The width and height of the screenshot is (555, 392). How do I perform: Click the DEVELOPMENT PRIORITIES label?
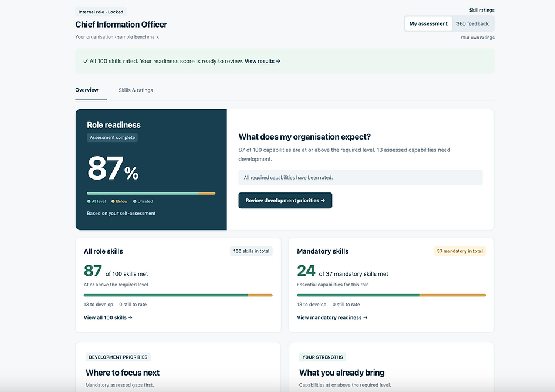click(x=119, y=357)
